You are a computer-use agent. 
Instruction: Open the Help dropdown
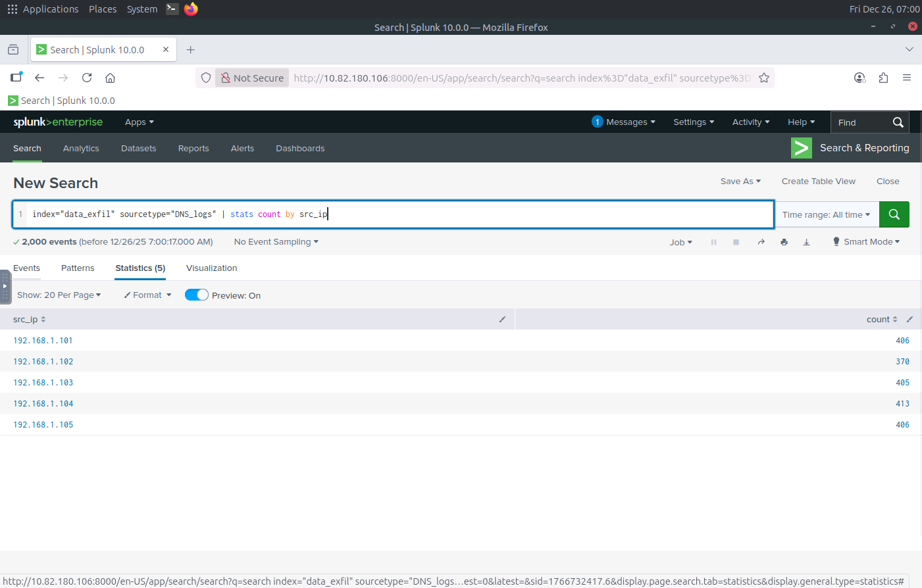point(802,122)
